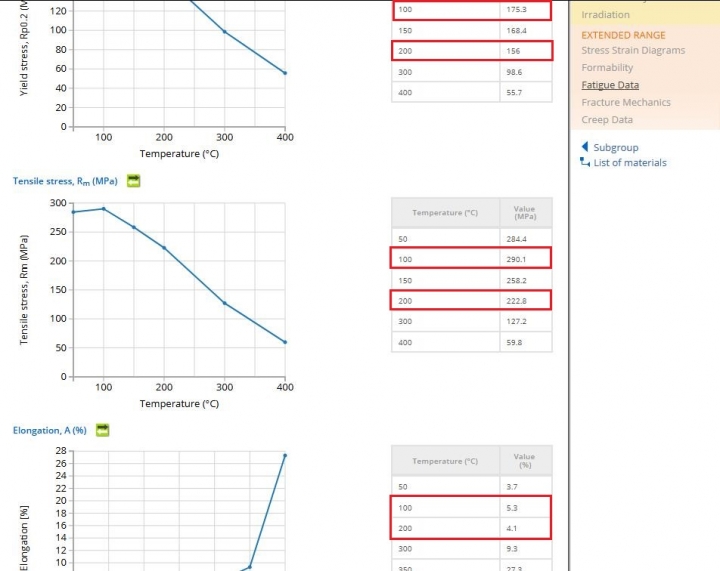
Task: Select Creep Data in the sidebar
Action: click(x=607, y=120)
